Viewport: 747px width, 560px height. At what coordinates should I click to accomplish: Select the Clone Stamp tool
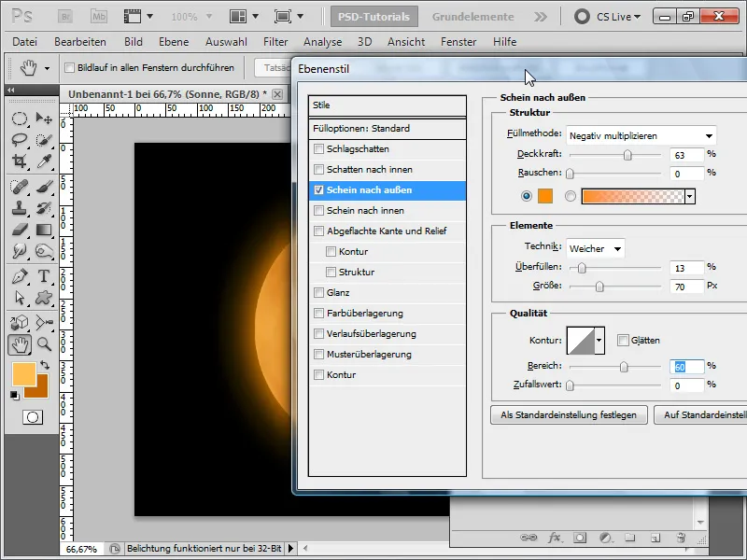pyautogui.click(x=19, y=208)
